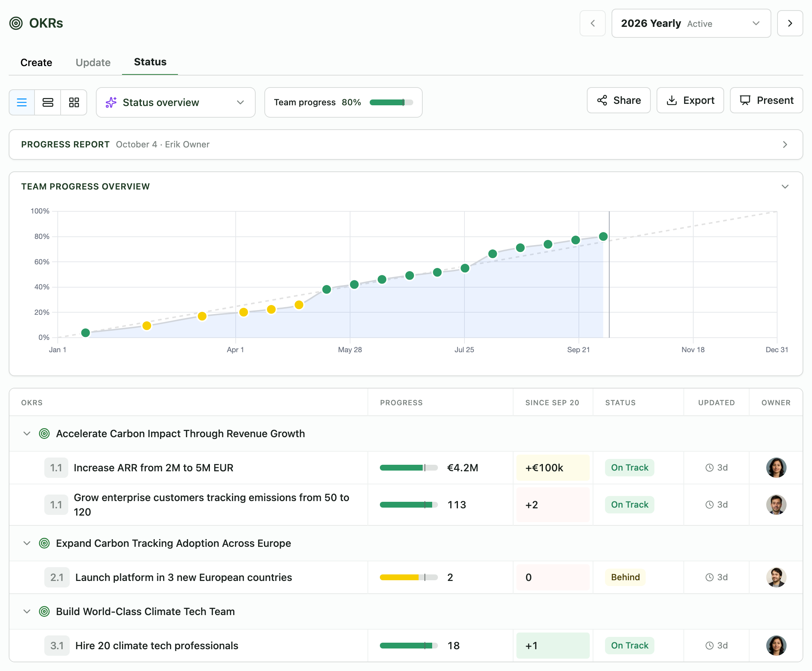The image size is (812, 671).
Task: Click On Track badge for Hire 20 row
Action: [x=630, y=646]
